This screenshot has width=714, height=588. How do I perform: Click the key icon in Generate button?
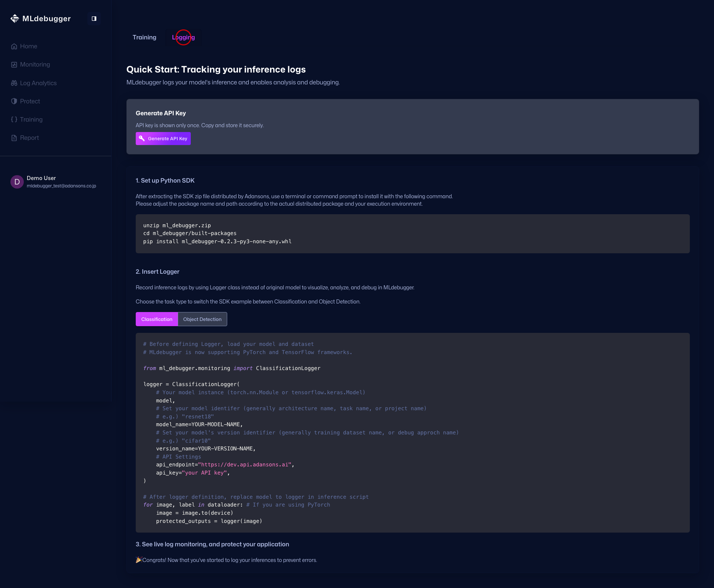pyautogui.click(x=142, y=138)
